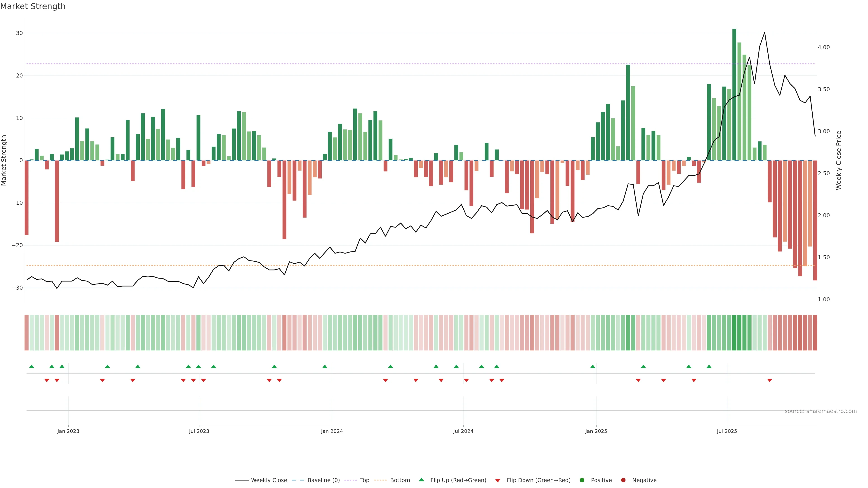Click the flip-up triangle just before Jan 2025
The image size is (868, 488).
click(x=593, y=366)
